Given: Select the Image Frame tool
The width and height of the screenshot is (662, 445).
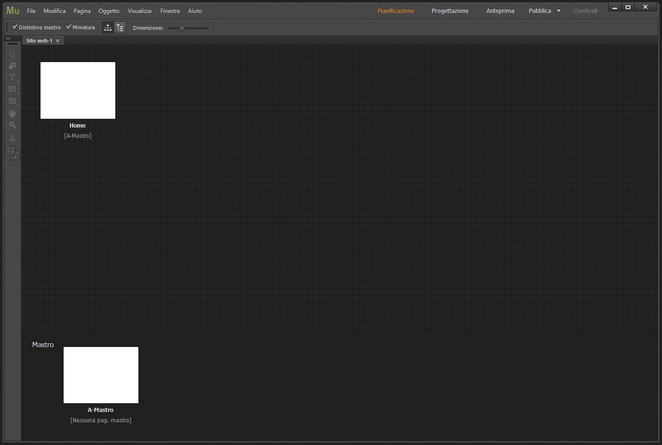Looking at the screenshot, I should click(12, 101).
